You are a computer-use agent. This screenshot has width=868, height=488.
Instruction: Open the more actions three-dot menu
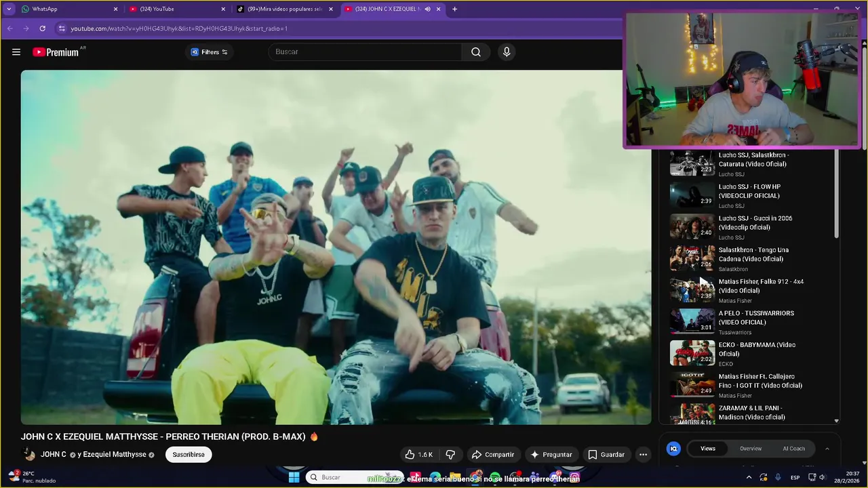click(643, 455)
